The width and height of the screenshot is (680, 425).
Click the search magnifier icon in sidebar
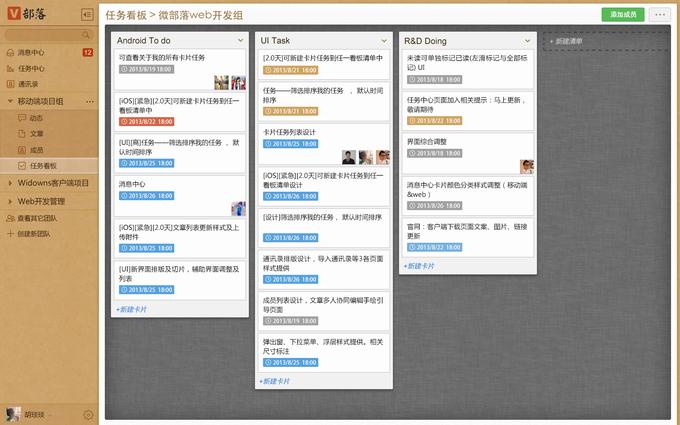tap(86, 35)
